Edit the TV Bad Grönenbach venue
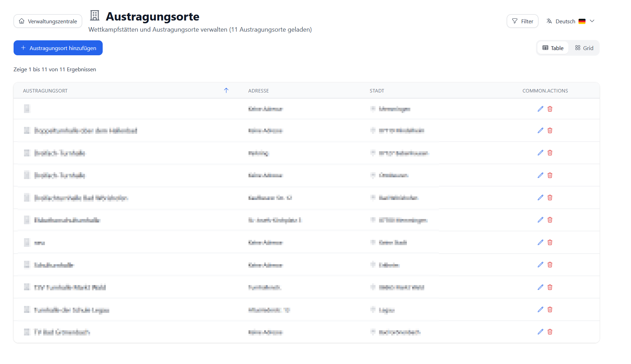Image resolution: width=631 pixels, height=364 pixels. click(541, 332)
